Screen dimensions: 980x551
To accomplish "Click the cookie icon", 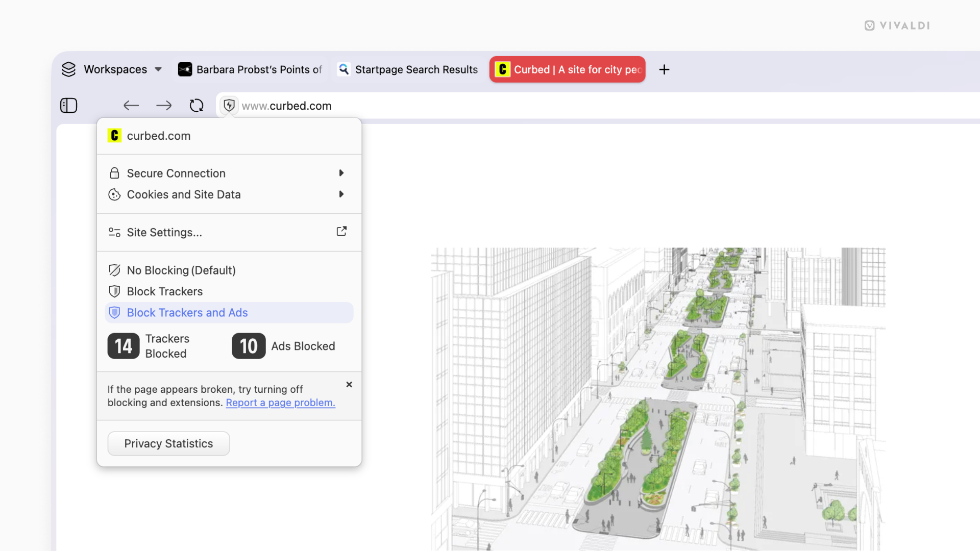I will click(x=114, y=194).
